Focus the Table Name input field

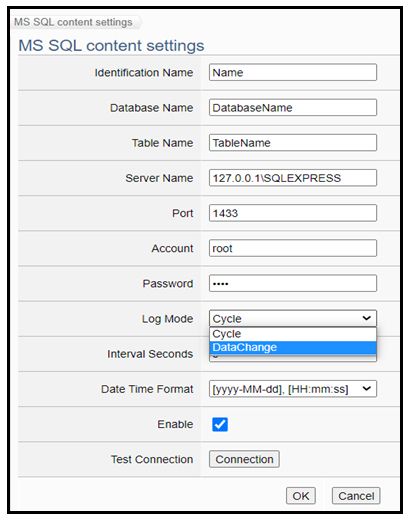point(293,143)
